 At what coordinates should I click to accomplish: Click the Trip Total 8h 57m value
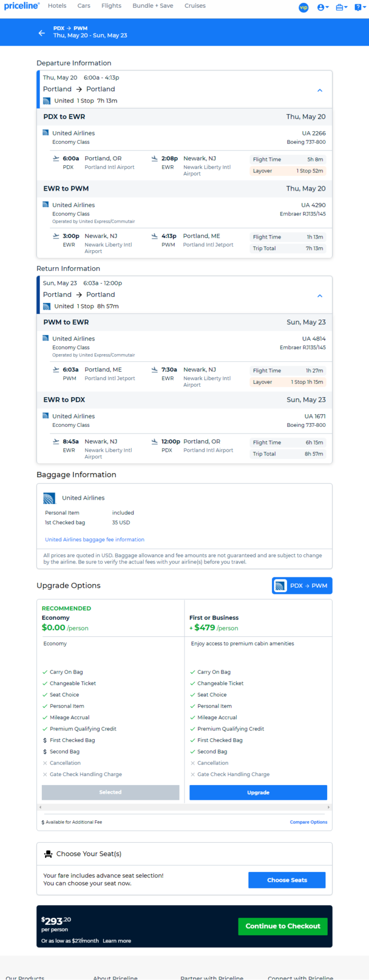pos(314,454)
